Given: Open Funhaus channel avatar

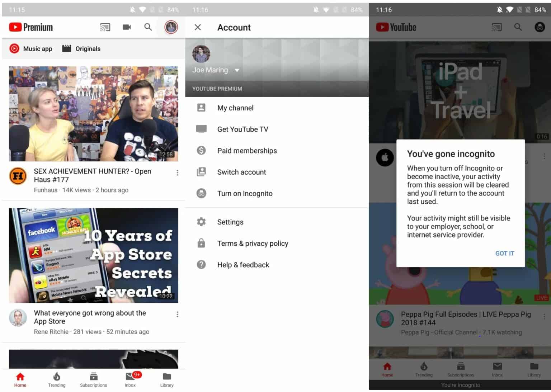Looking at the screenshot, I should click(18, 176).
